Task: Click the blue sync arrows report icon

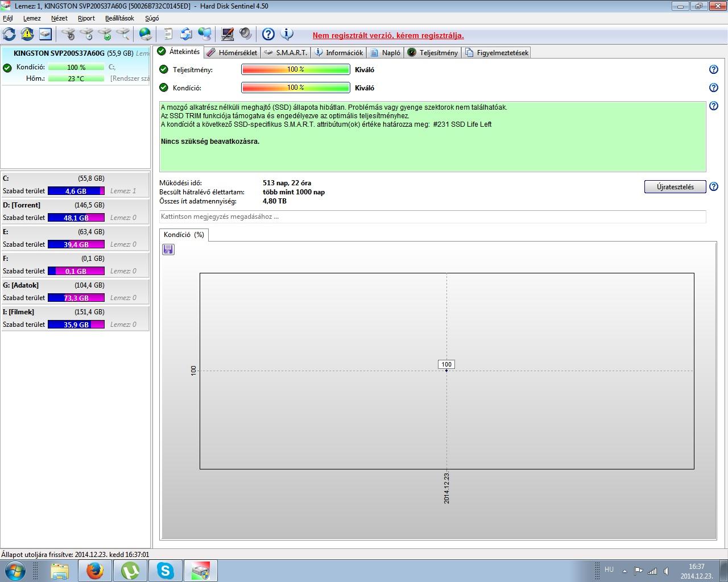Action: point(187,34)
